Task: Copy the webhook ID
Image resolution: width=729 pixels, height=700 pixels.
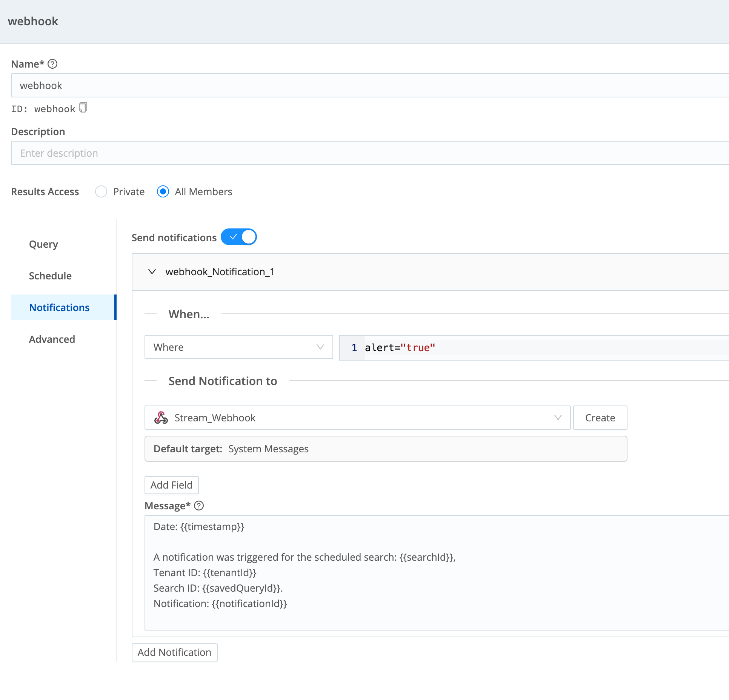Action: 83,108
